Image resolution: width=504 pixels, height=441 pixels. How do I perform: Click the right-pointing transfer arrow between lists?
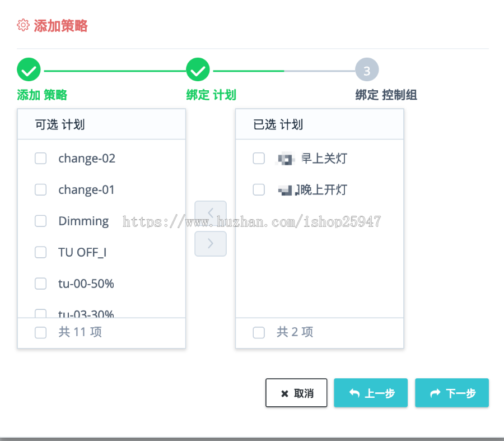(x=210, y=243)
